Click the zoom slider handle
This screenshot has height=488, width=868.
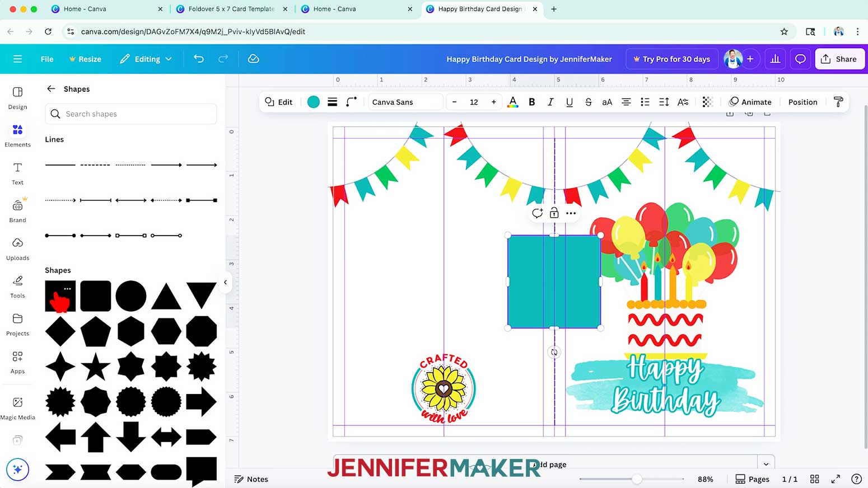pyautogui.click(x=637, y=479)
